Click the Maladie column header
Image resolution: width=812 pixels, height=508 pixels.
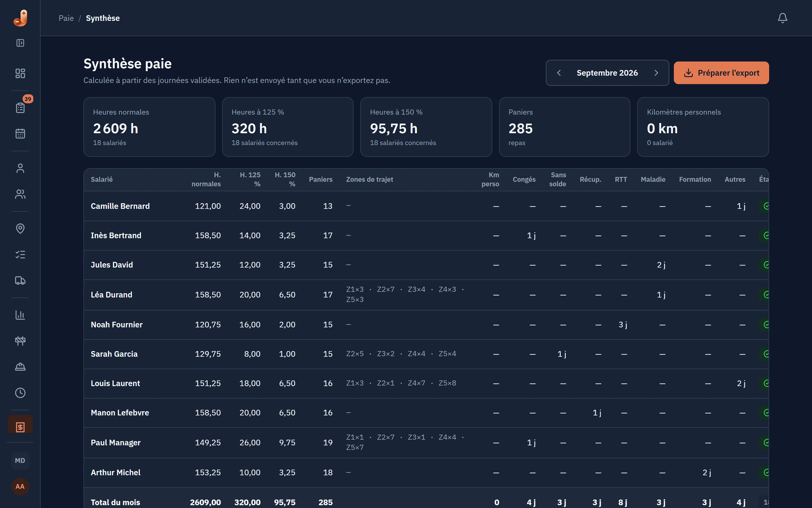(x=653, y=179)
